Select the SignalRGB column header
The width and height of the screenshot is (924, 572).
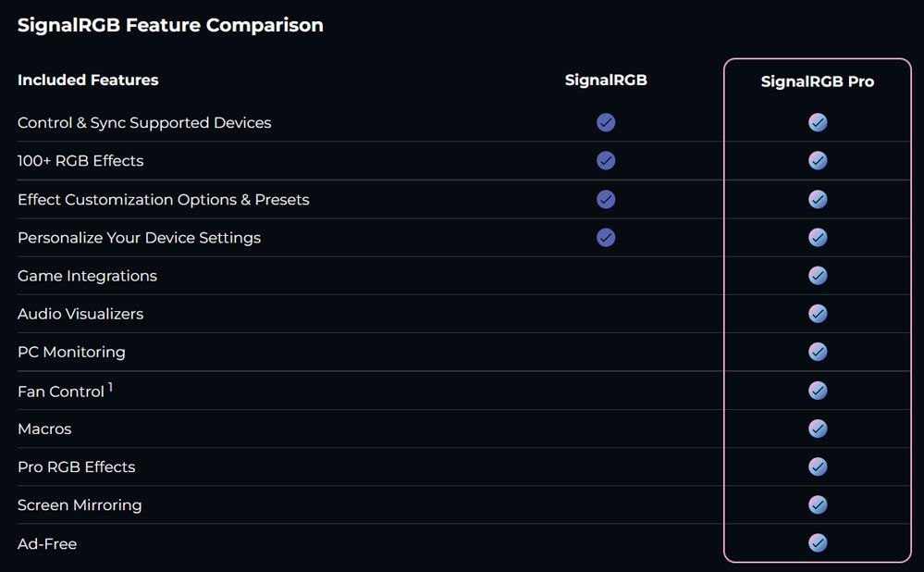(606, 80)
